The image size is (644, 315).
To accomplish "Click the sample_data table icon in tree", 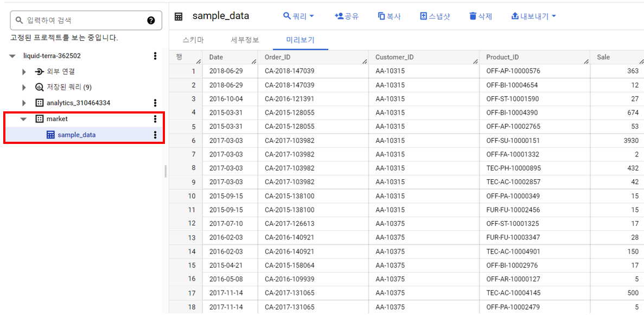I will 50,135.
